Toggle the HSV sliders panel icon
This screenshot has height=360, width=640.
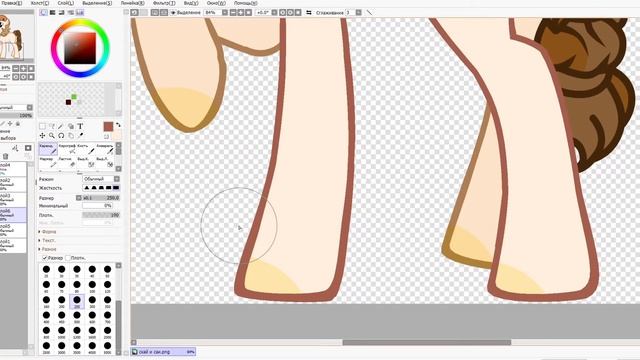pos(62,13)
